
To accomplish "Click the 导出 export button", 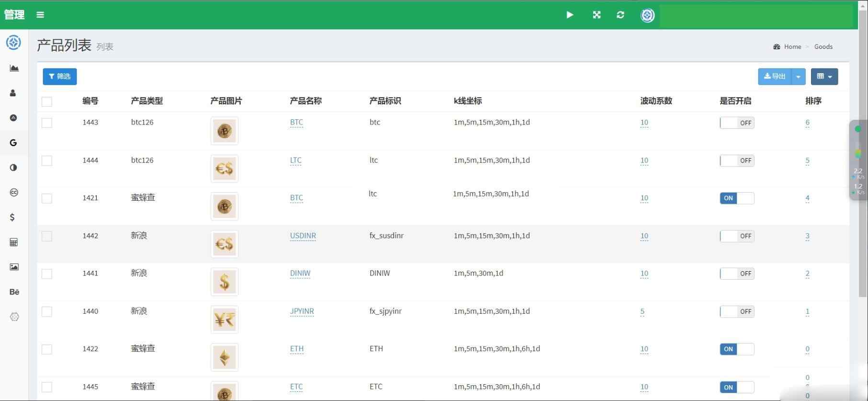I will 775,77.
